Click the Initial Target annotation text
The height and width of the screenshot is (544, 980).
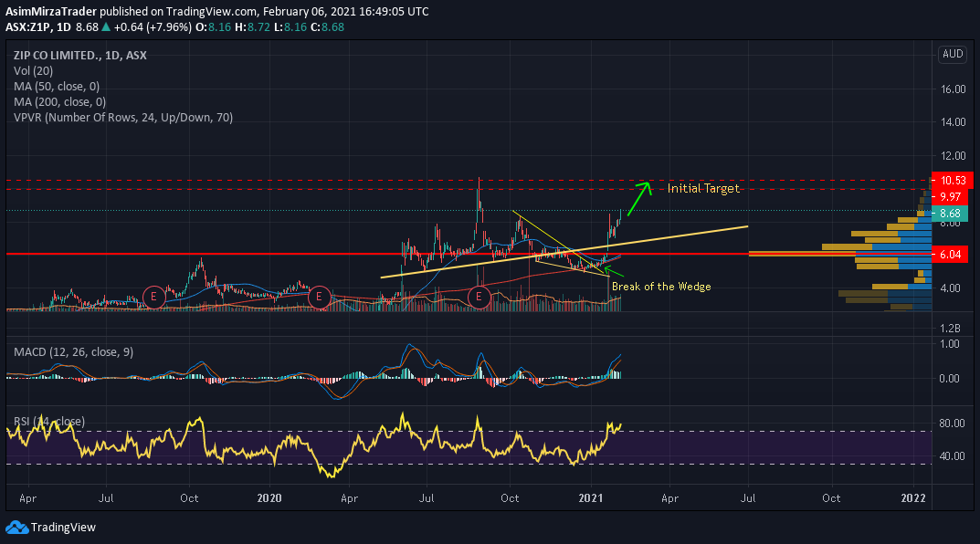tap(703, 189)
